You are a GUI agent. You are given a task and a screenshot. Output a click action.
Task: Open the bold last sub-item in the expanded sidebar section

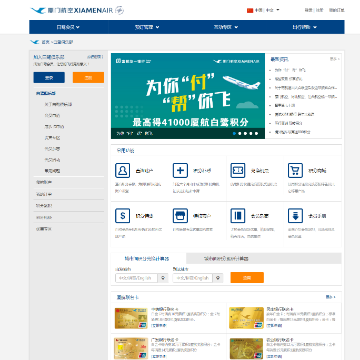(x=52, y=171)
